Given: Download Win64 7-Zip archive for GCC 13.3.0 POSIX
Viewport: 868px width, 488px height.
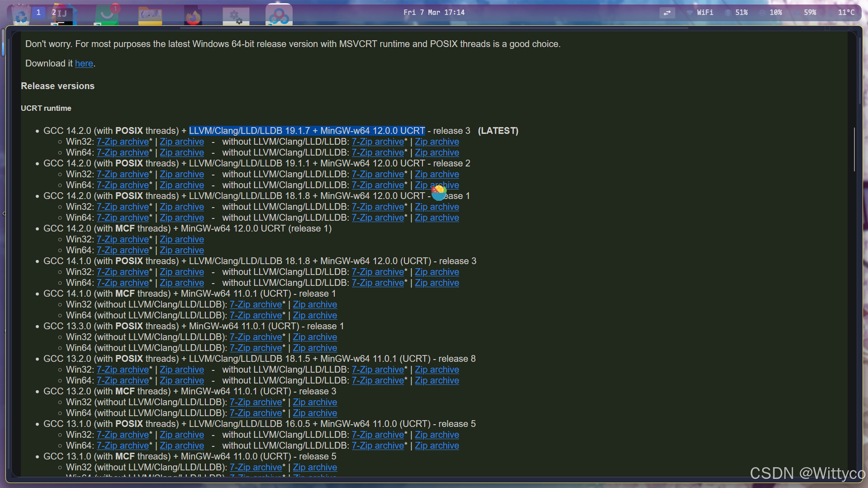Looking at the screenshot, I should [x=256, y=348].
